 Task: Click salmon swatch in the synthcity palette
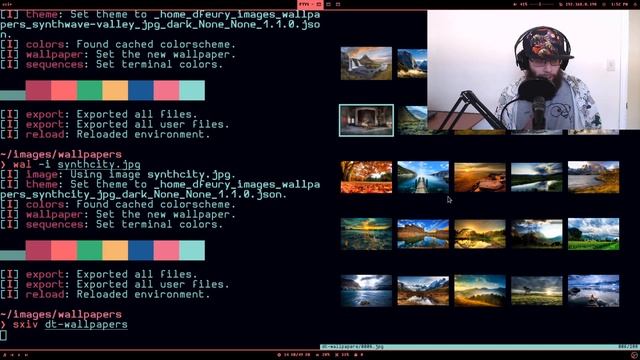click(x=64, y=250)
